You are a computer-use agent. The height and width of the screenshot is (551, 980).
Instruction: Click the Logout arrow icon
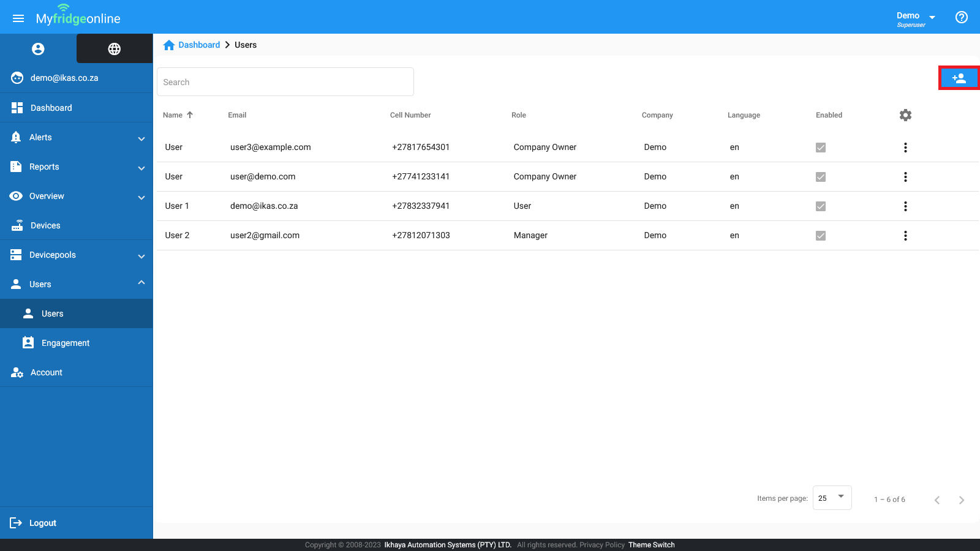click(x=16, y=523)
